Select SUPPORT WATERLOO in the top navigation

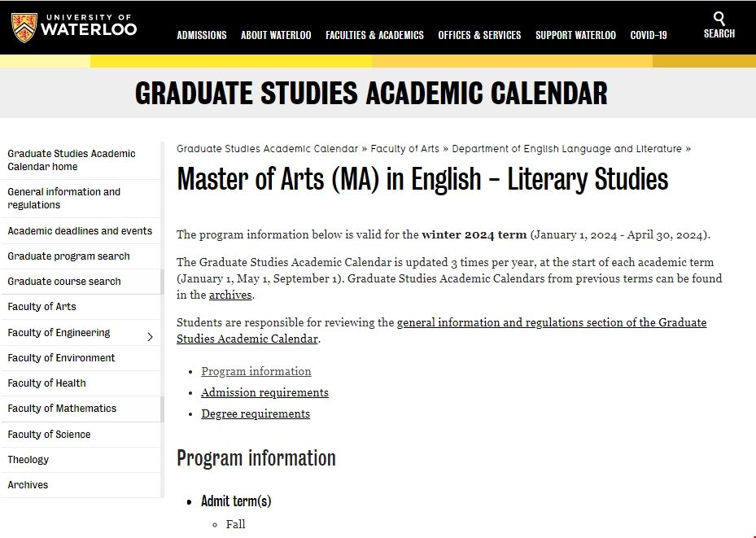pos(575,35)
